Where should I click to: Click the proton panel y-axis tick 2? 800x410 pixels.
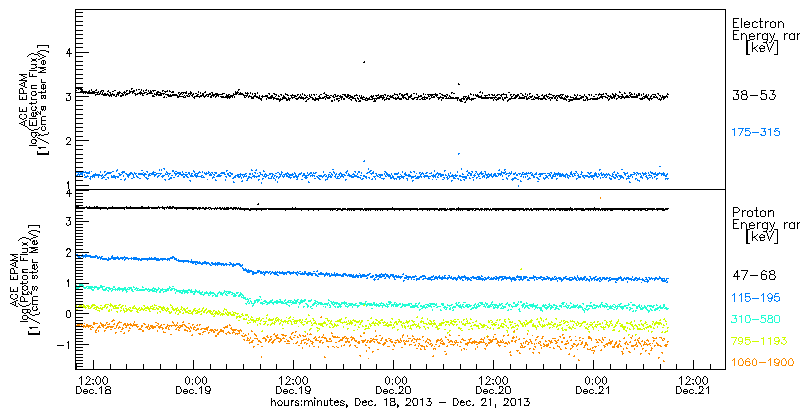69,252
